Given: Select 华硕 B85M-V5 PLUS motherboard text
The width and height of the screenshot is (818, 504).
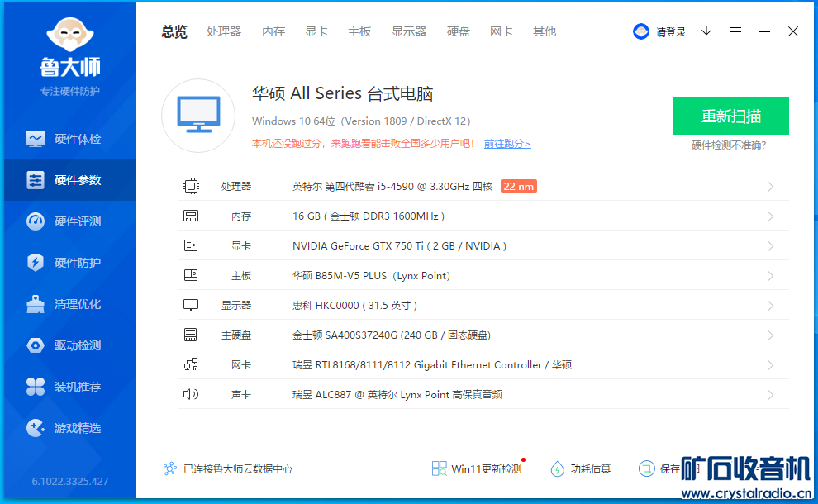Looking at the screenshot, I should [x=371, y=275].
